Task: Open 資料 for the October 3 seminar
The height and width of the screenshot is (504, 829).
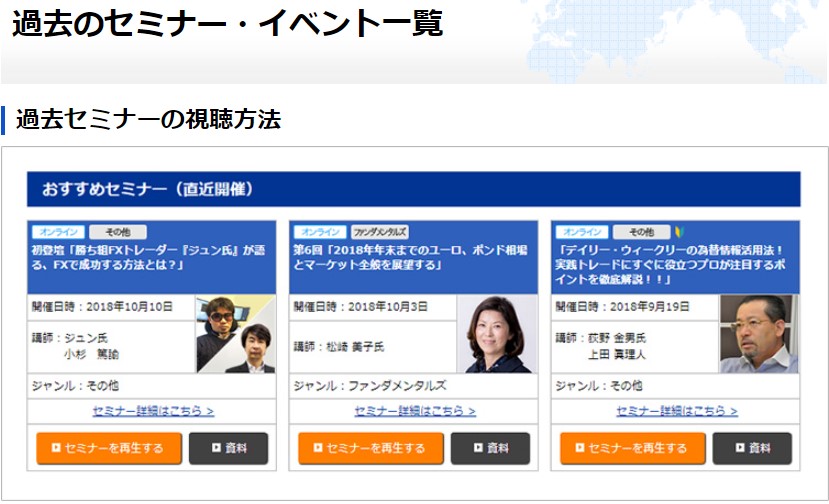Action: tap(490, 448)
